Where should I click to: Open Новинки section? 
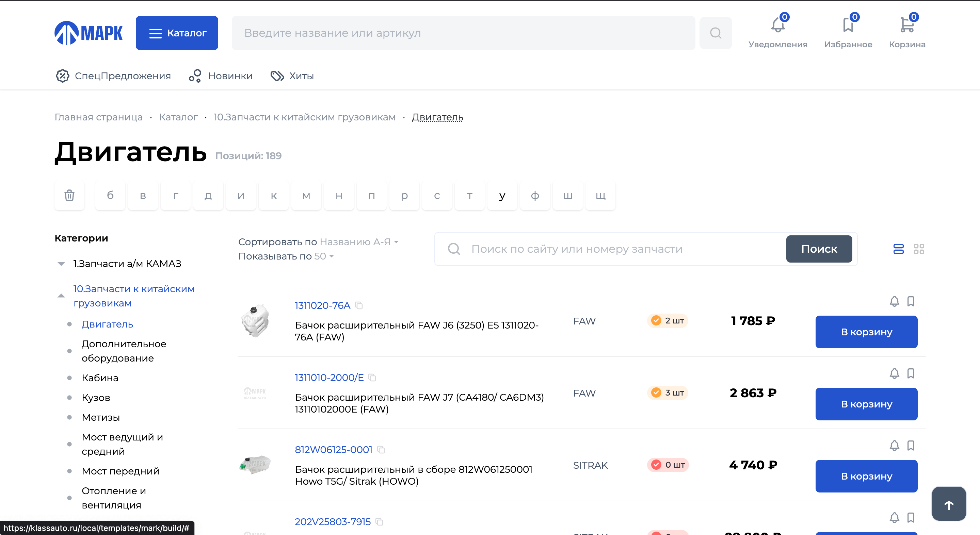point(221,76)
